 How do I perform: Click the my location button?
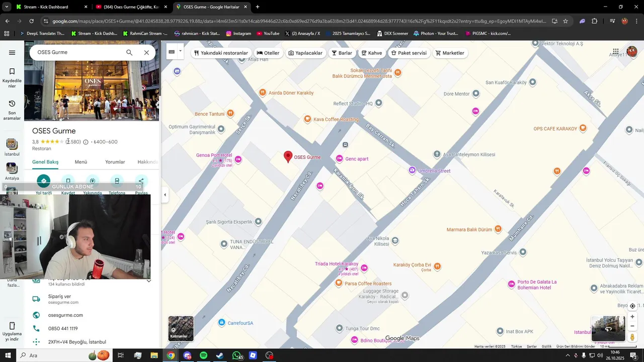(632, 306)
